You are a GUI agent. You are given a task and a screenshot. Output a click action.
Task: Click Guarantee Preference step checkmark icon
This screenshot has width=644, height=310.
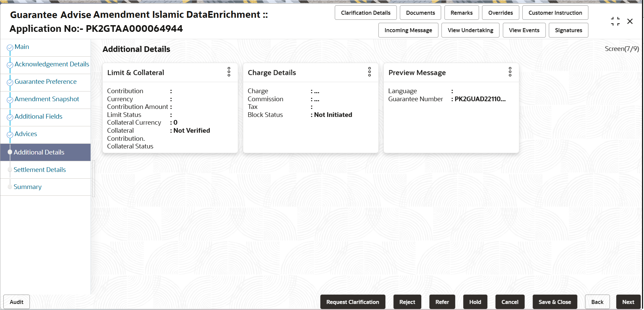(10, 82)
